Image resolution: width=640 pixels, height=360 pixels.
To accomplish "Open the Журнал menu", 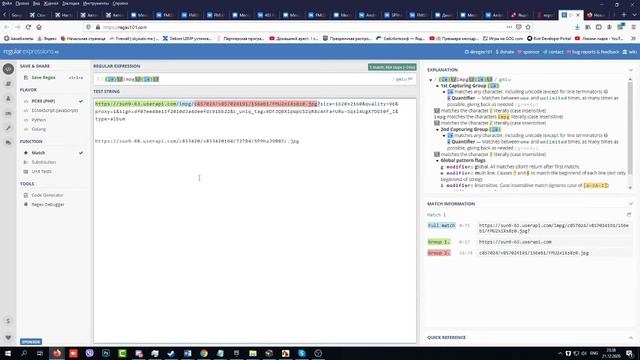I will [x=51, y=3].
